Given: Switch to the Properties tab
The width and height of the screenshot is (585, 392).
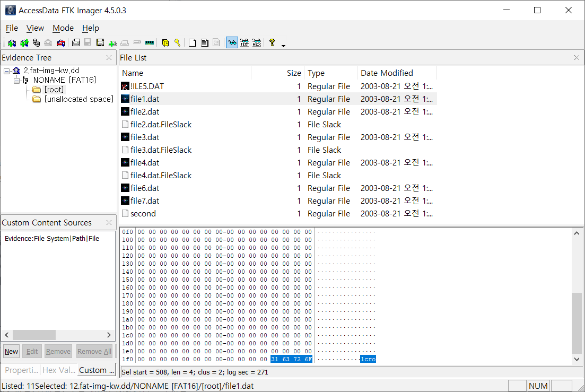Looking at the screenshot, I should point(21,370).
